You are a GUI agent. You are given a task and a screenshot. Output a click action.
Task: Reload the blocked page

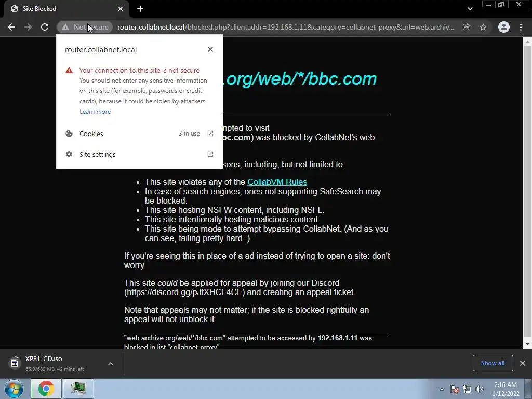pos(45,27)
